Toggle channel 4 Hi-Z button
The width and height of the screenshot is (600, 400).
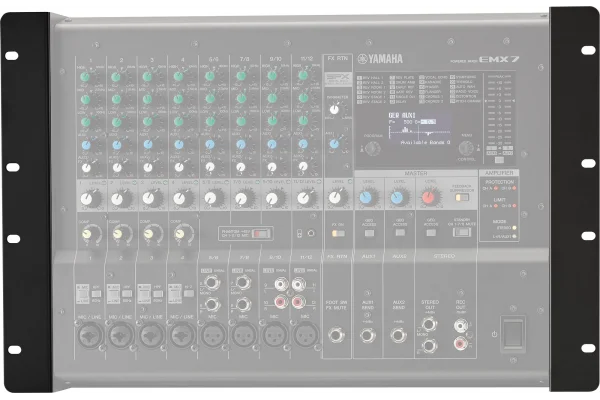coord(188,294)
